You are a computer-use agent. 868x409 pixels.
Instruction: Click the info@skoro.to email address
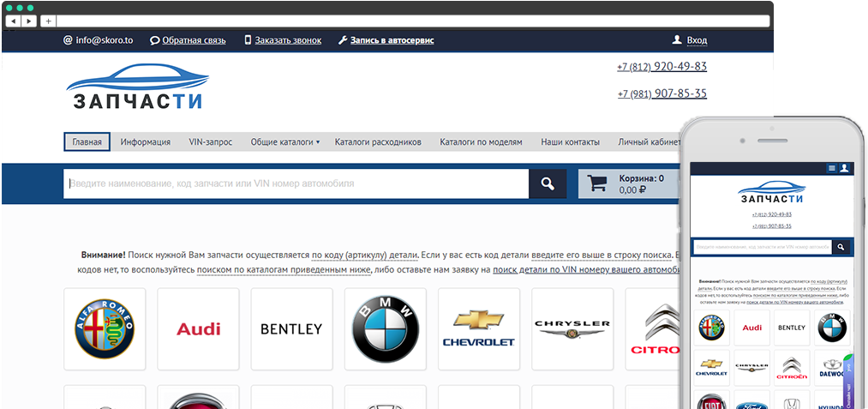coord(105,40)
